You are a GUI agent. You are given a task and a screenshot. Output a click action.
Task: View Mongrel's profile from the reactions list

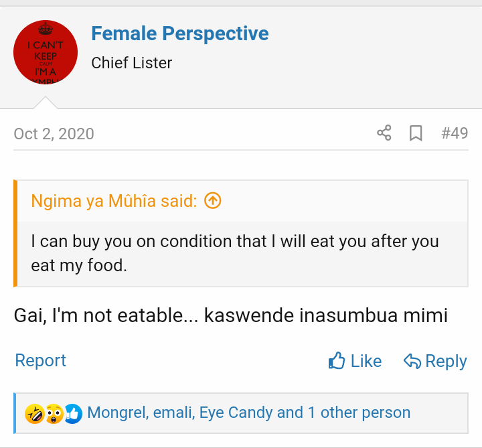pos(117,413)
